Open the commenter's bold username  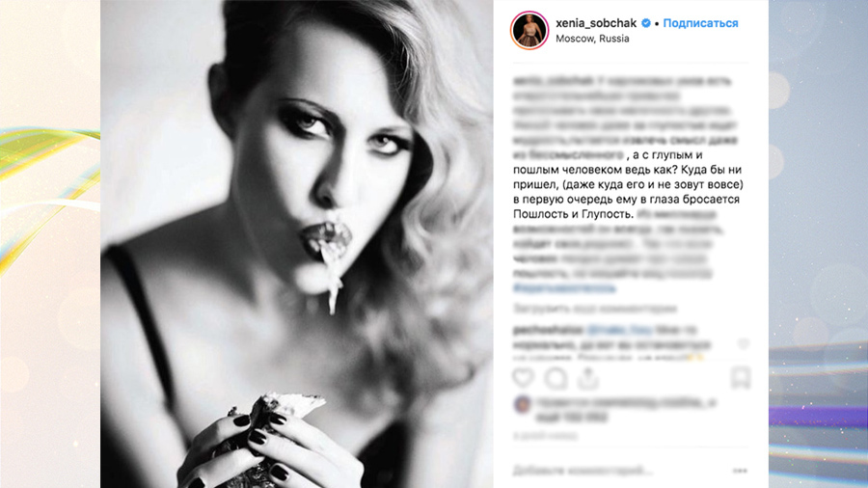[548, 330]
